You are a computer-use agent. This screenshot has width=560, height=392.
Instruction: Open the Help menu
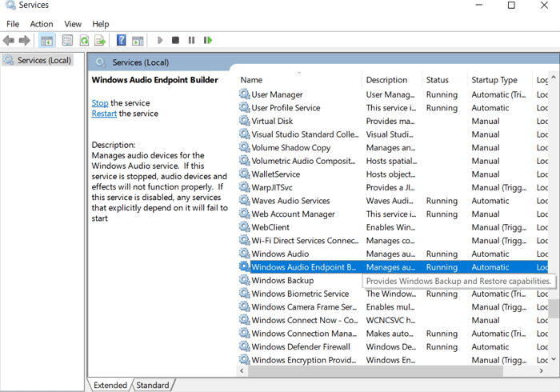pos(100,24)
